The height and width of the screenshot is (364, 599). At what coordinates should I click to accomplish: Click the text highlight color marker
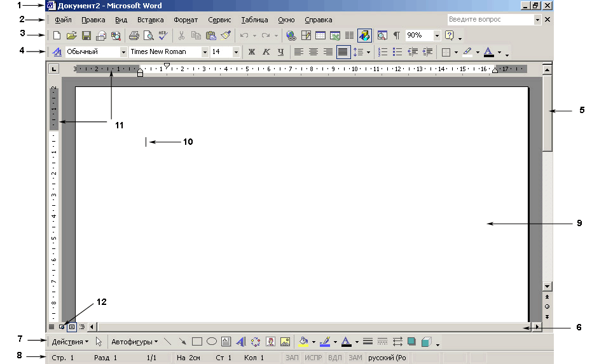point(467,52)
